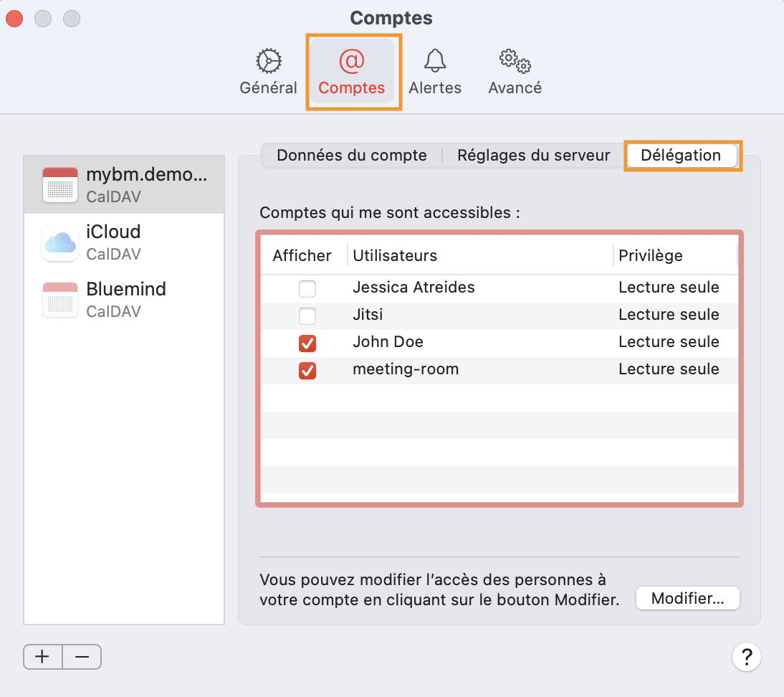
Task: Switch to Données du compte tab
Action: [352, 156]
